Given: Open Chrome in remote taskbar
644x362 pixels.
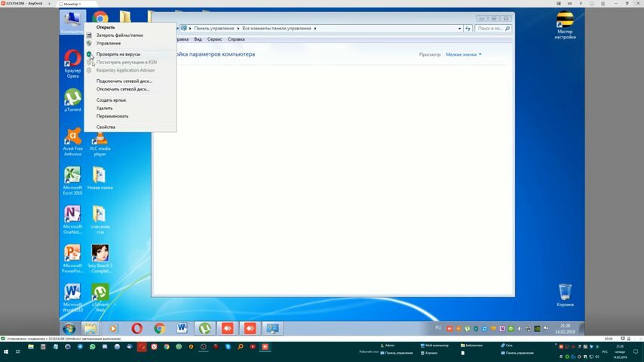Looking at the screenshot, I should (159, 328).
